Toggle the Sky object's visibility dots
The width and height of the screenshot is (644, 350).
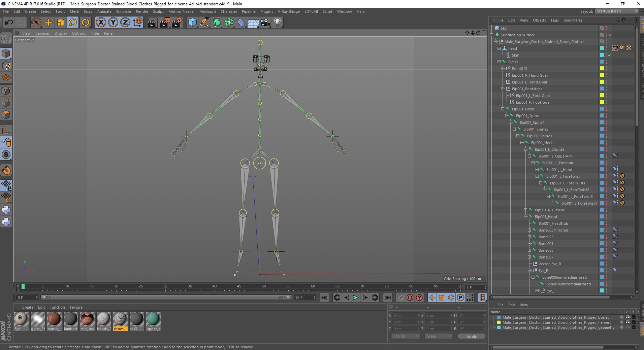click(x=607, y=28)
